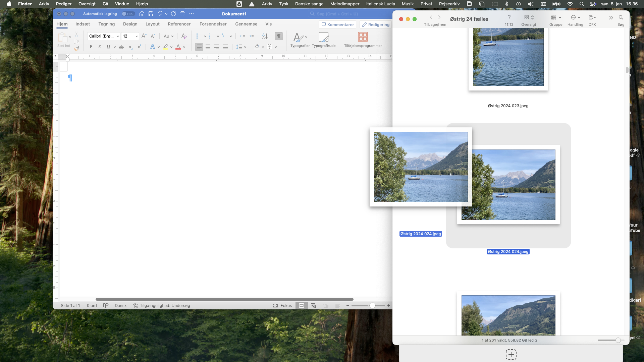Image resolution: width=644 pixels, height=362 pixels.
Task: Center align the text
Action: coord(208,47)
